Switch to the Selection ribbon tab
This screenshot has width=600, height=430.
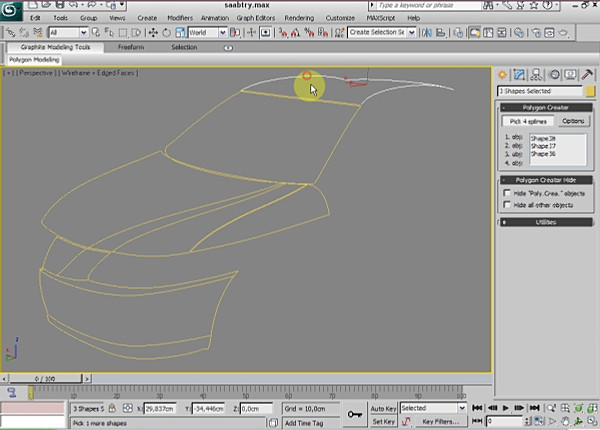point(184,47)
